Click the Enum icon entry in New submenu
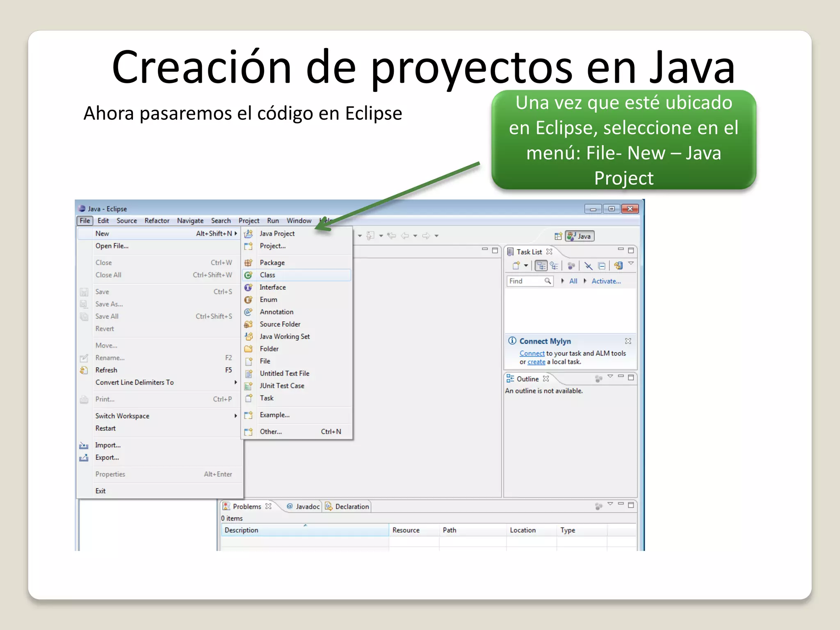840x630 pixels. 248,299
